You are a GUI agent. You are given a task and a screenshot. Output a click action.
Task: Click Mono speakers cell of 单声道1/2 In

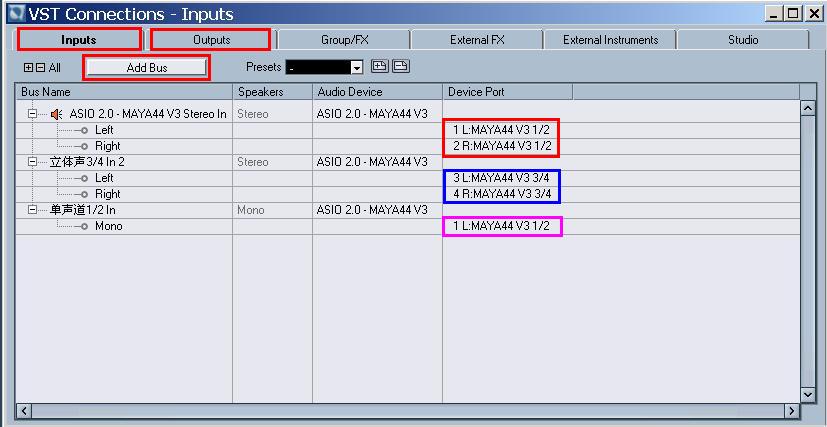[x=272, y=210]
